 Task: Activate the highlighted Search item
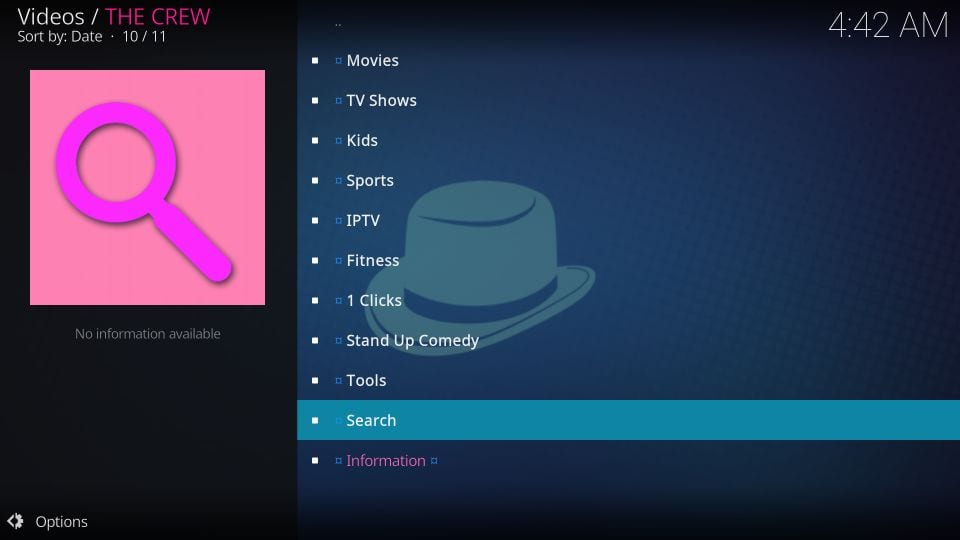pyautogui.click(x=628, y=420)
